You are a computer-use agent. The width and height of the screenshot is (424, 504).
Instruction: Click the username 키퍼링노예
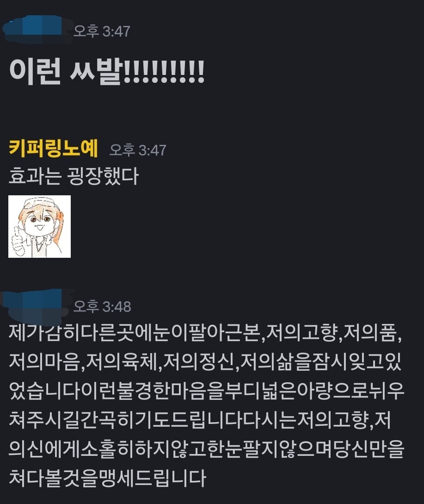point(53,149)
